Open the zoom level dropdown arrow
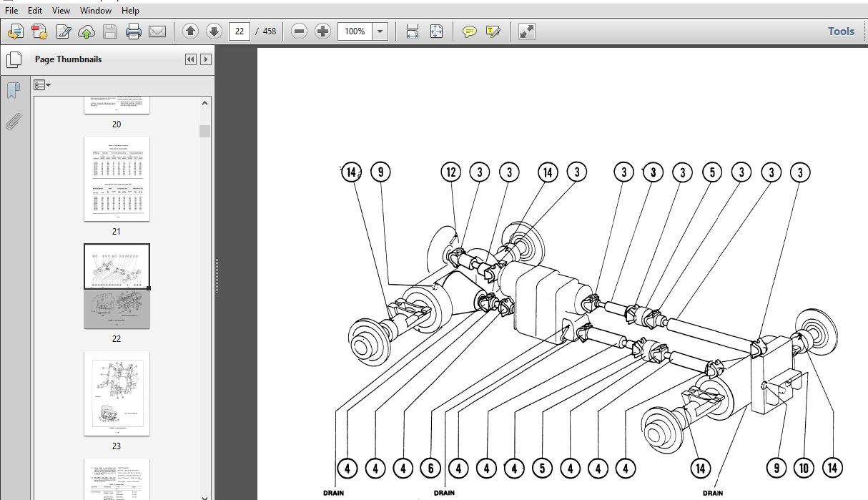Screen dimensions: 868x500 pyautogui.click(x=380, y=31)
